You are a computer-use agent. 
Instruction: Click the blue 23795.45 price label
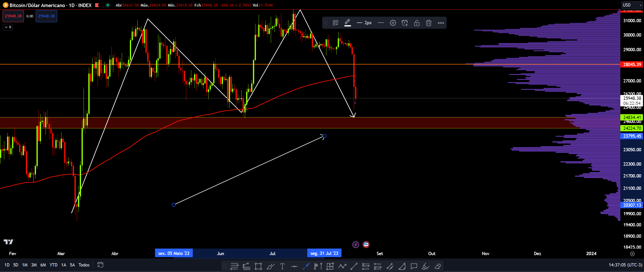click(x=632, y=136)
